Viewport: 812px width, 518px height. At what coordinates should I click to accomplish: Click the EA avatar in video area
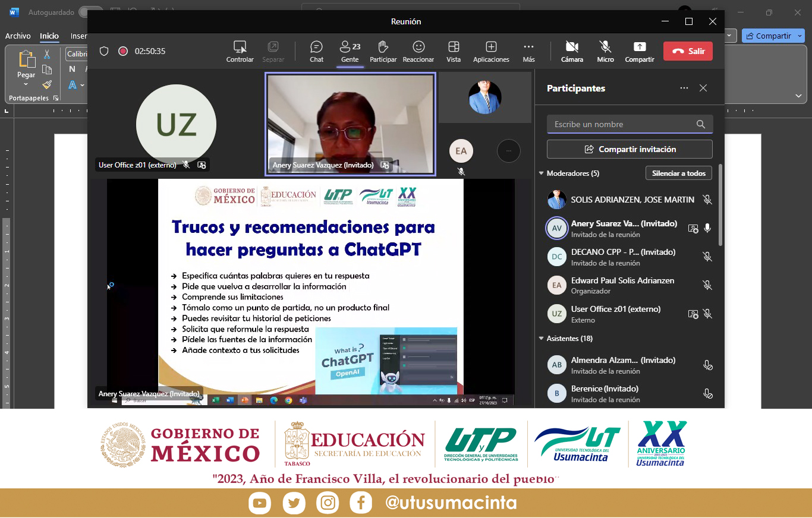pos(461,151)
